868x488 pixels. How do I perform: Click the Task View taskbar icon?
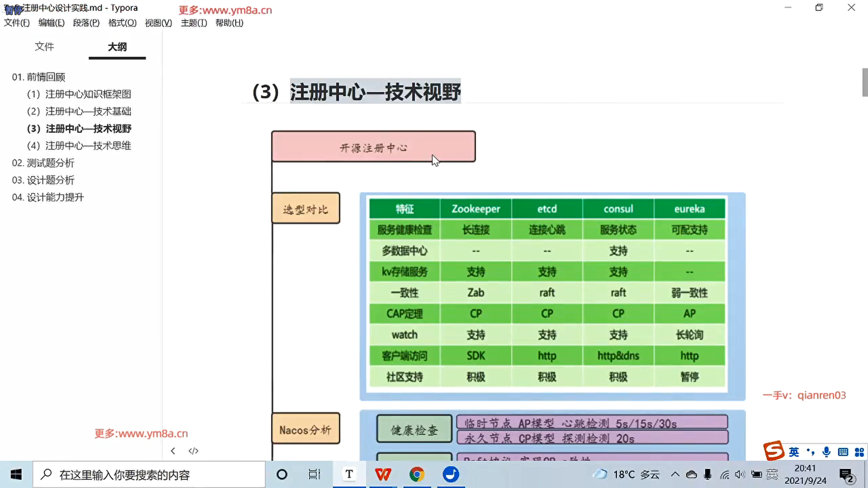click(x=314, y=474)
